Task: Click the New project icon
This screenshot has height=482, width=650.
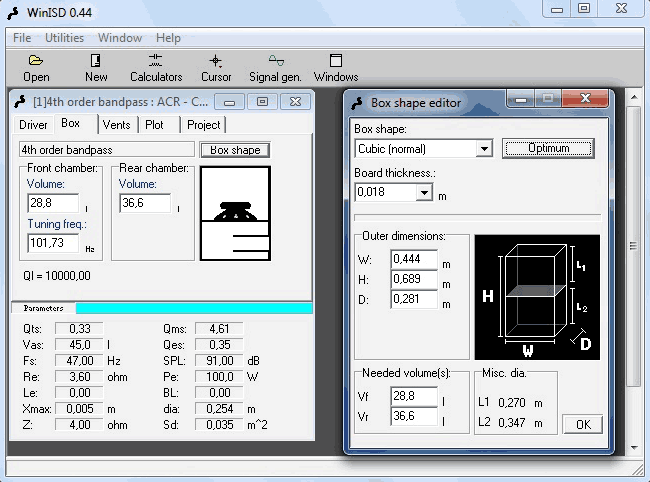Action: (x=96, y=67)
